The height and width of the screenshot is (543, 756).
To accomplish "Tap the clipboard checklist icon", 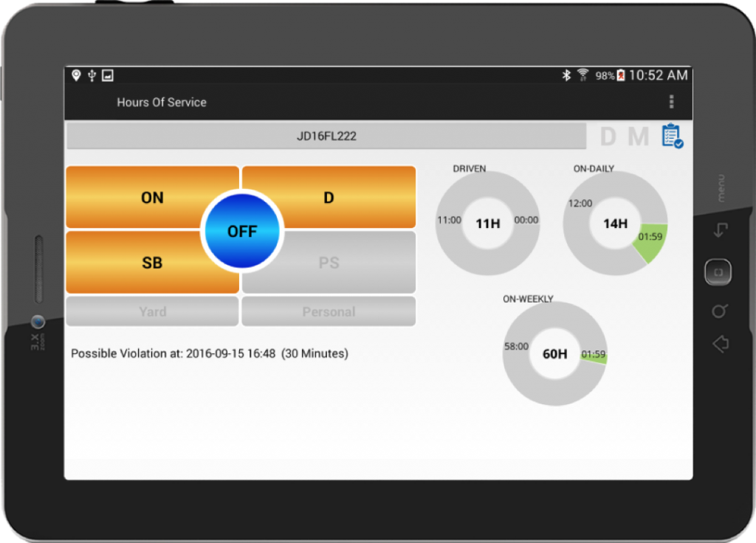I will coord(671,136).
